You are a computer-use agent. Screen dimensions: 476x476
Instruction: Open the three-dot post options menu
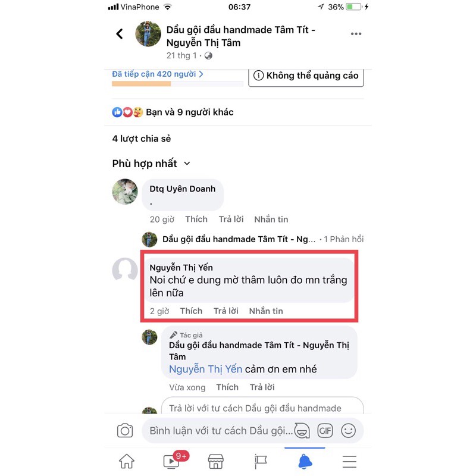point(356,34)
